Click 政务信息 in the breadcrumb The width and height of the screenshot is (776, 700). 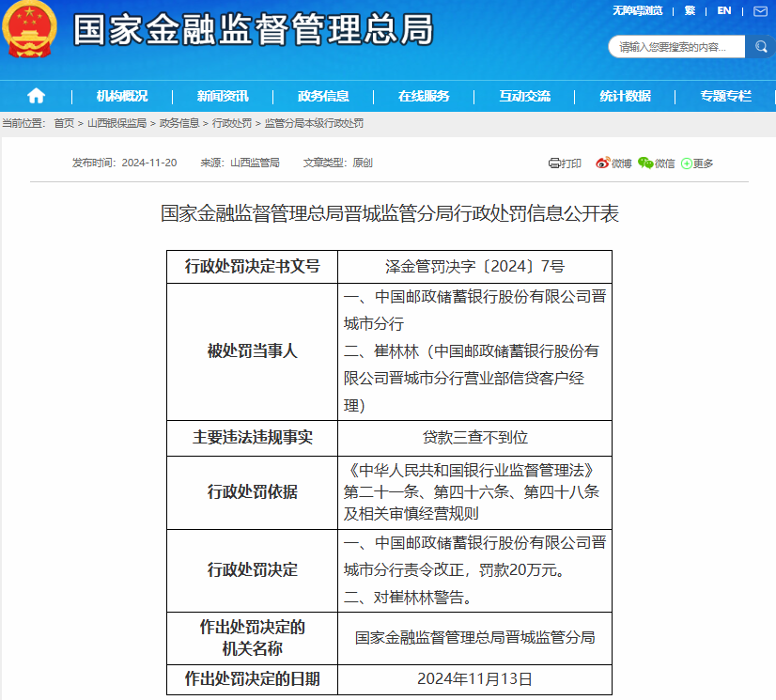[179, 123]
